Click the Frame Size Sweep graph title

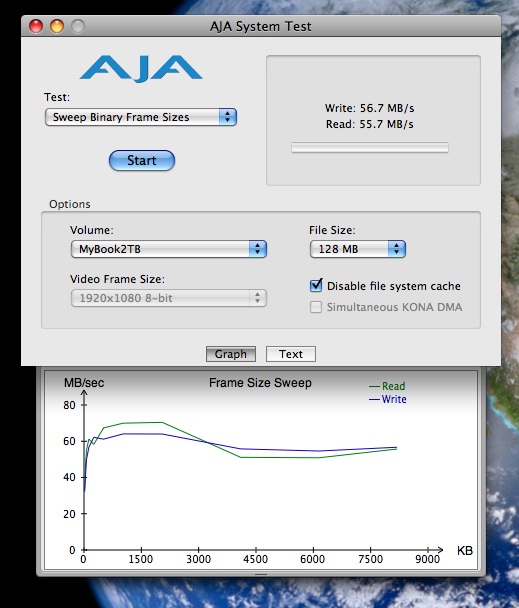click(x=260, y=383)
